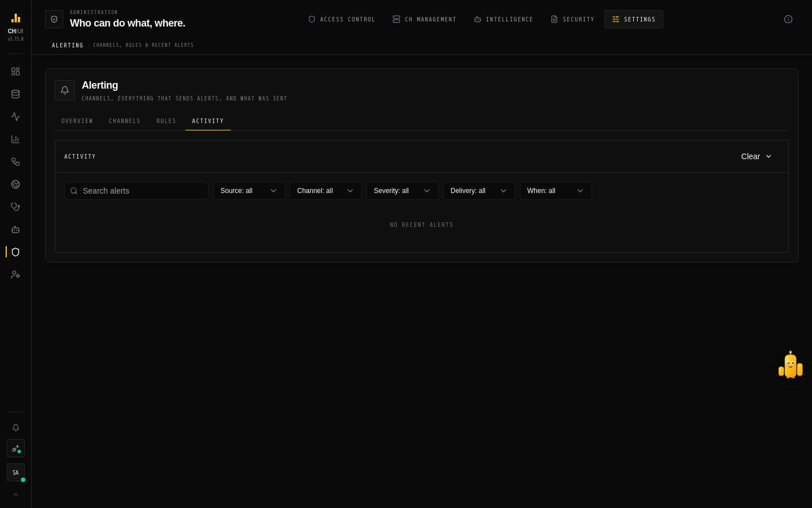Switch to the Rules tab
Screen dimensions: 812x508
166,121
